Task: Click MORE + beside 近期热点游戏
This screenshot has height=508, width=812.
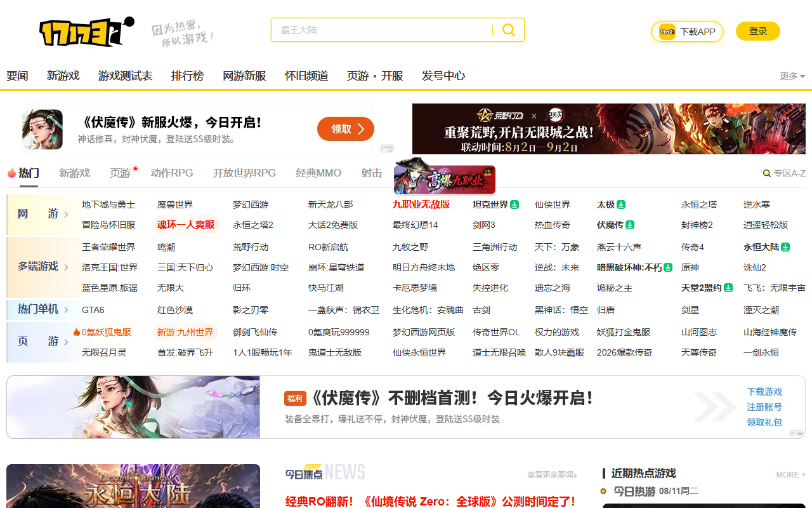Action: click(x=791, y=474)
